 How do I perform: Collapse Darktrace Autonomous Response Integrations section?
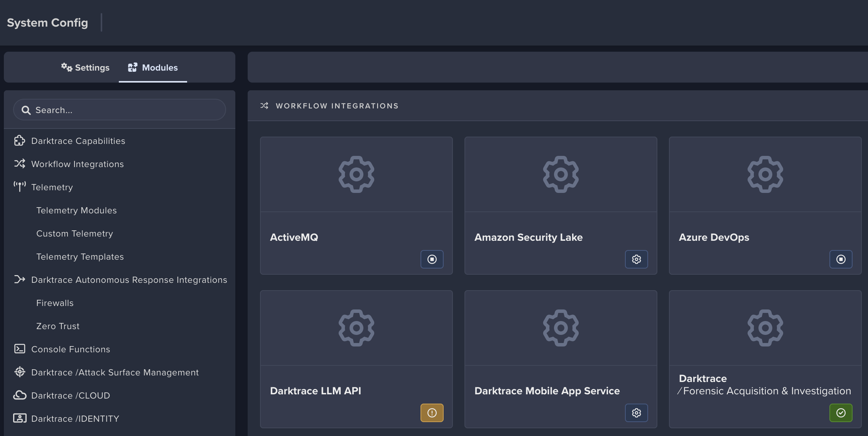[129, 280]
